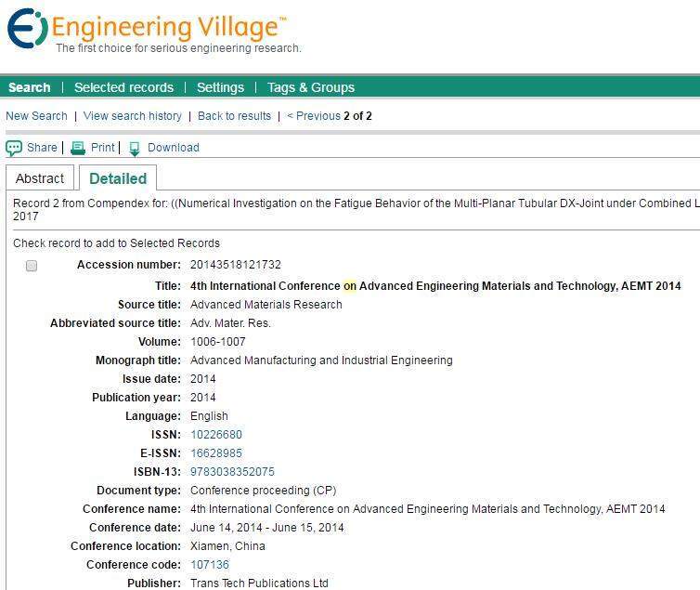Select source title Advanced Materials Research
Viewport: 700px width, 590px height.
(x=266, y=305)
